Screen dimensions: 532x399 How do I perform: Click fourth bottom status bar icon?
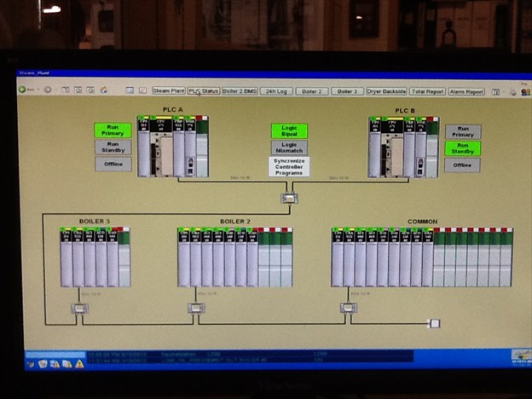(x=67, y=364)
